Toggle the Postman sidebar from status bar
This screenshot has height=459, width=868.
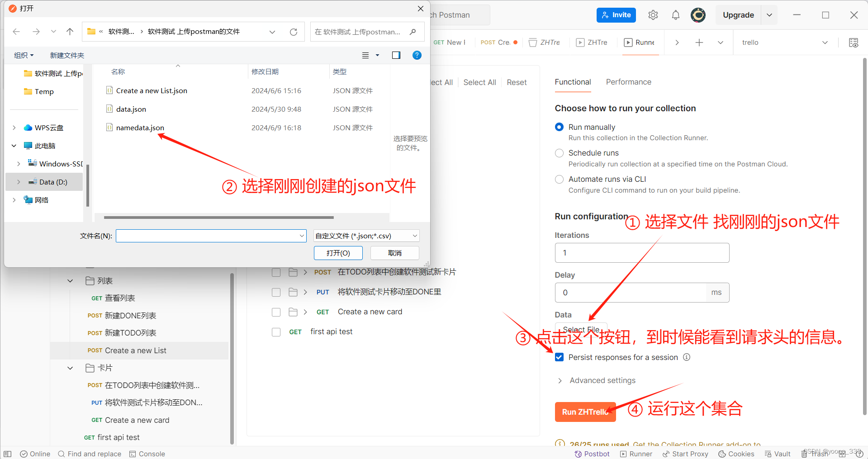pos(7,454)
